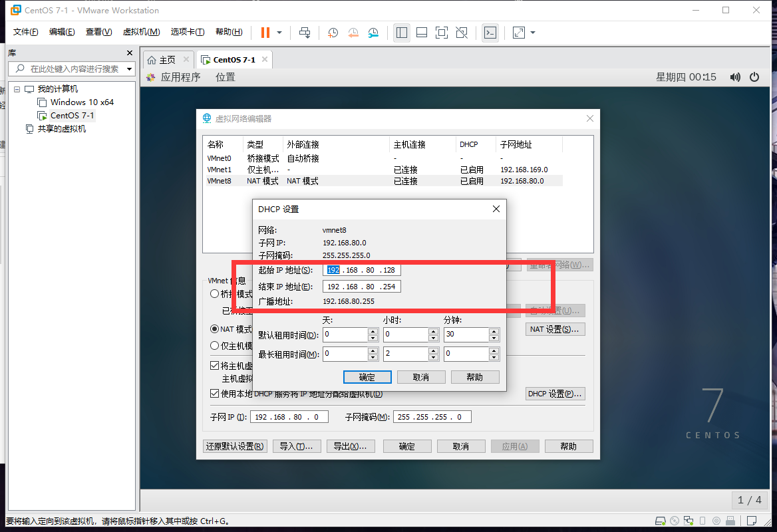Confirm DHCP settings with 确定
Image resolution: width=777 pixels, height=532 pixels.
point(367,377)
